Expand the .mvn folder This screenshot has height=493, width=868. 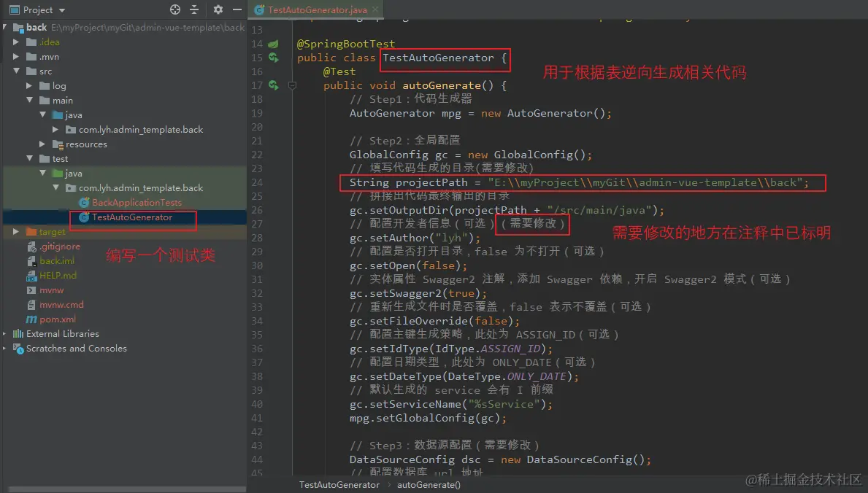click(x=16, y=56)
